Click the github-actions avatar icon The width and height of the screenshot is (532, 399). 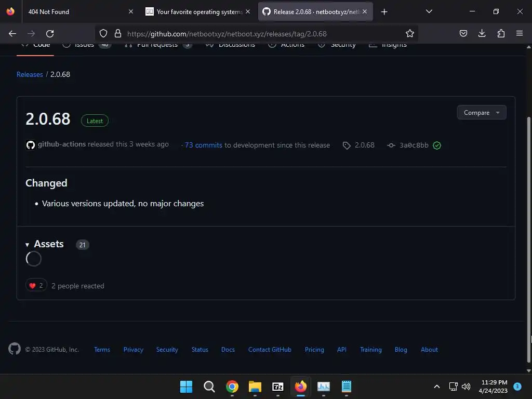31,145
